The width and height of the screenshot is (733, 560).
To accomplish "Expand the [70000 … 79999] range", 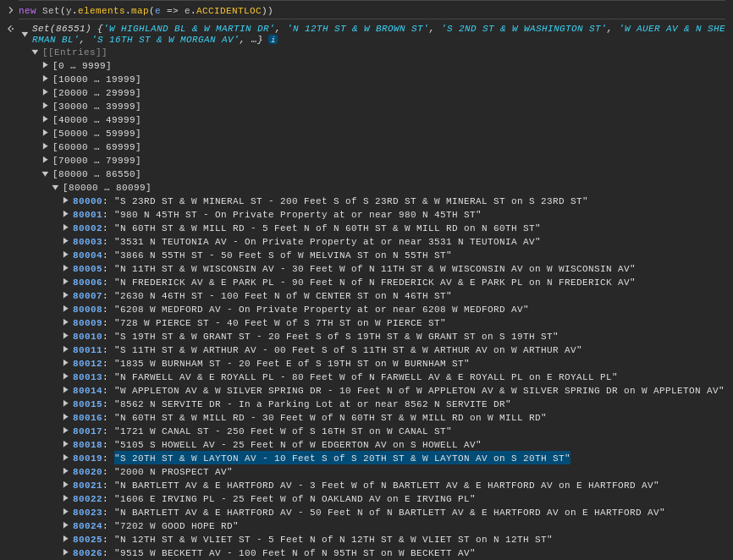I will [x=46, y=160].
